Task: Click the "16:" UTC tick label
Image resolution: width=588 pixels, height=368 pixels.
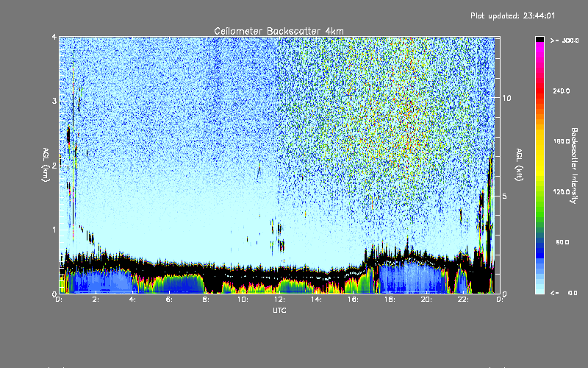Action: tap(353, 300)
